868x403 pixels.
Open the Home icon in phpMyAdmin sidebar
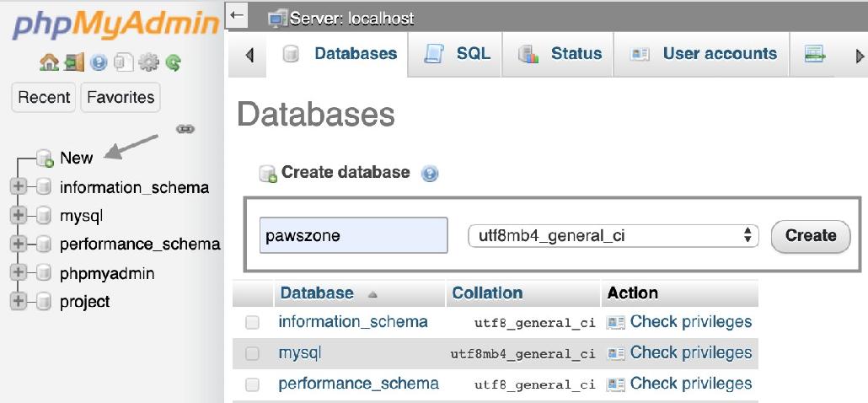point(49,63)
